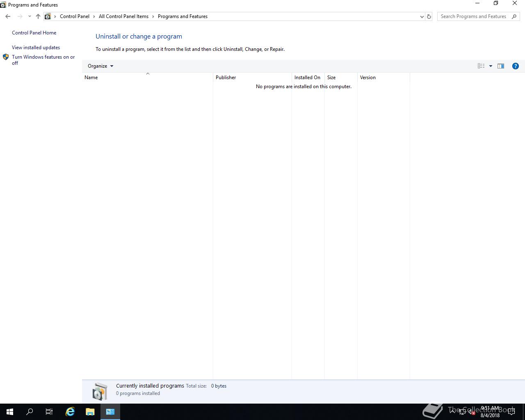
Task: Click the address bar location icon
Action: tap(48, 16)
